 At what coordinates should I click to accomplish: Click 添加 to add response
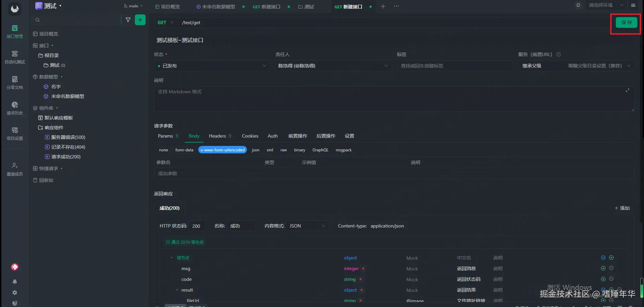622,208
